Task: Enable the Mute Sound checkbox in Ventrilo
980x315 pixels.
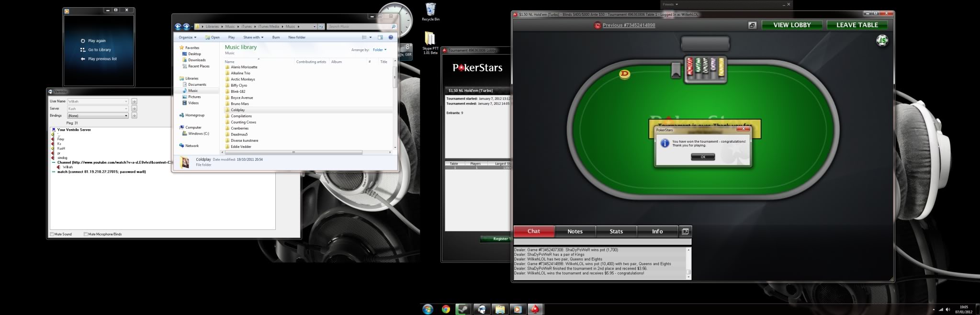Action: (x=52, y=234)
